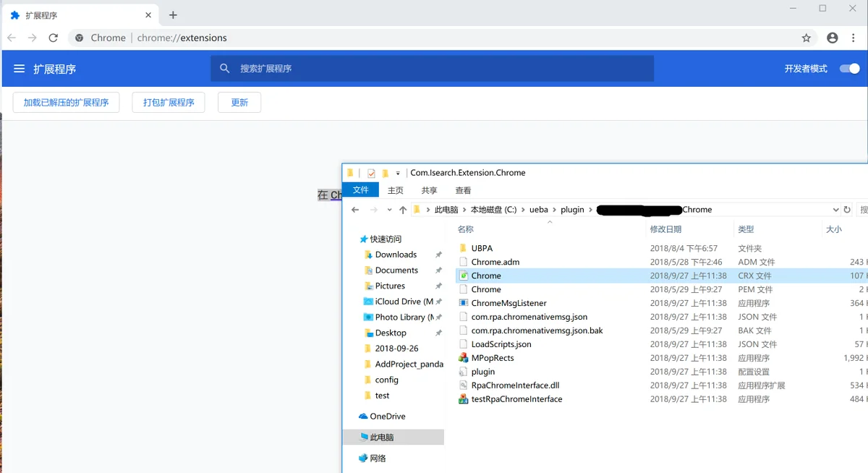Click 打包扩展程序 button
This screenshot has height=473, width=868.
(x=169, y=103)
